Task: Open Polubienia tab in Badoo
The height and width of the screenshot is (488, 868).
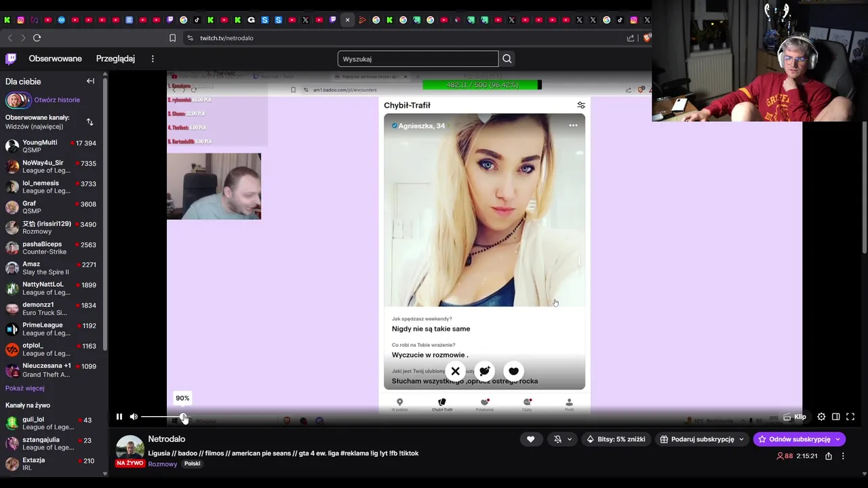Action: click(484, 405)
